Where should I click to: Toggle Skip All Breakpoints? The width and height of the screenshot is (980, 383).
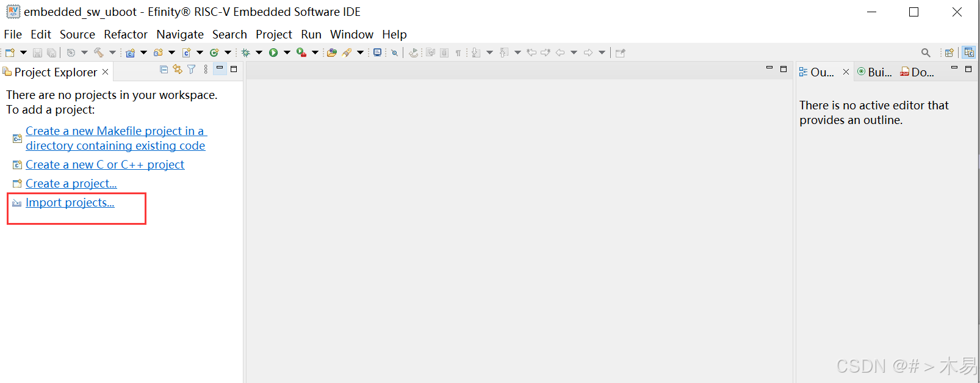[394, 53]
